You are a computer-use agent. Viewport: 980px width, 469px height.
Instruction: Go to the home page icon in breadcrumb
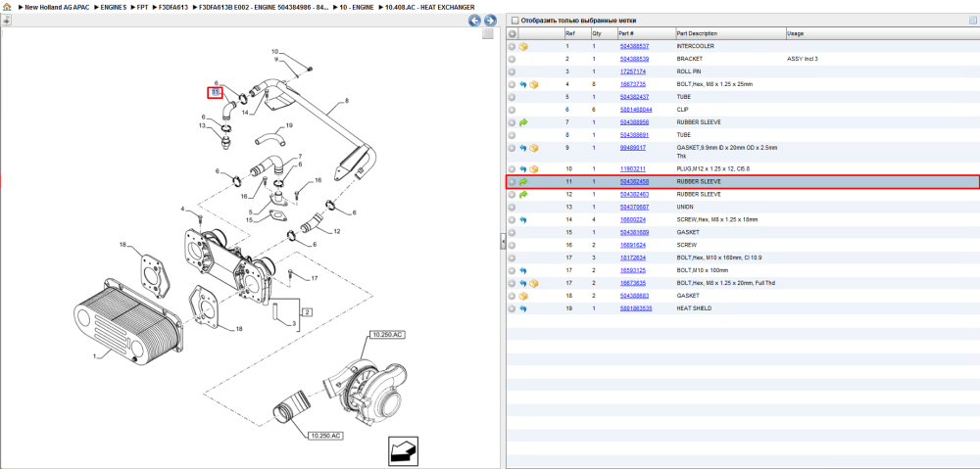pyautogui.click(x=7, y=6)
